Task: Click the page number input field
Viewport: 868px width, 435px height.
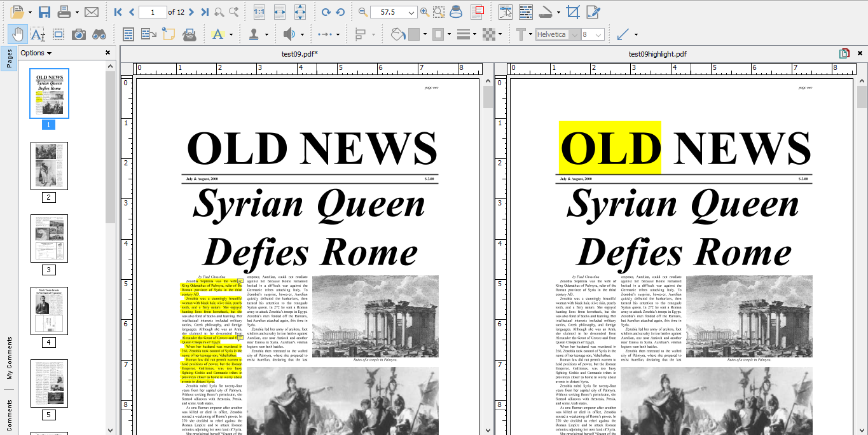Action: 153,12
